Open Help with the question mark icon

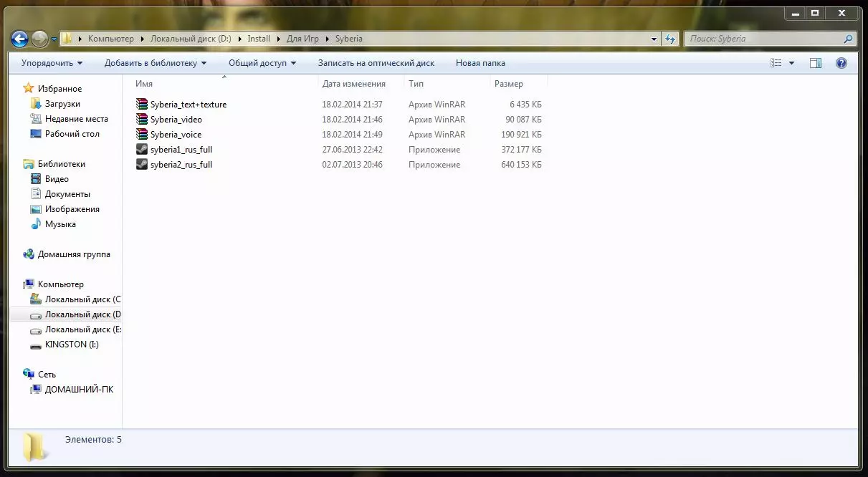coord(841,63)
